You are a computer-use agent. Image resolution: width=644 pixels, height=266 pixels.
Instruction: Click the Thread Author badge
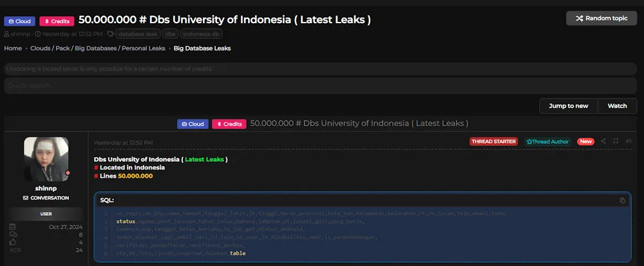pyautogui.click(x=547, y=142)
